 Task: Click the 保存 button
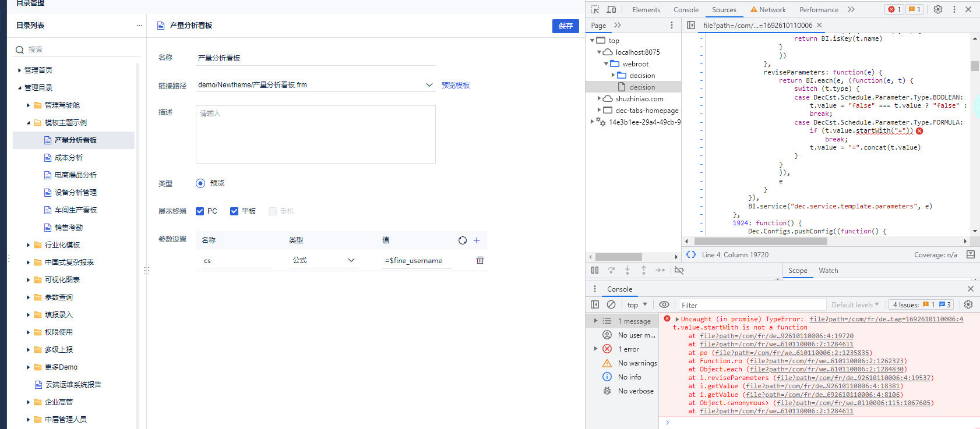(566, 26)
